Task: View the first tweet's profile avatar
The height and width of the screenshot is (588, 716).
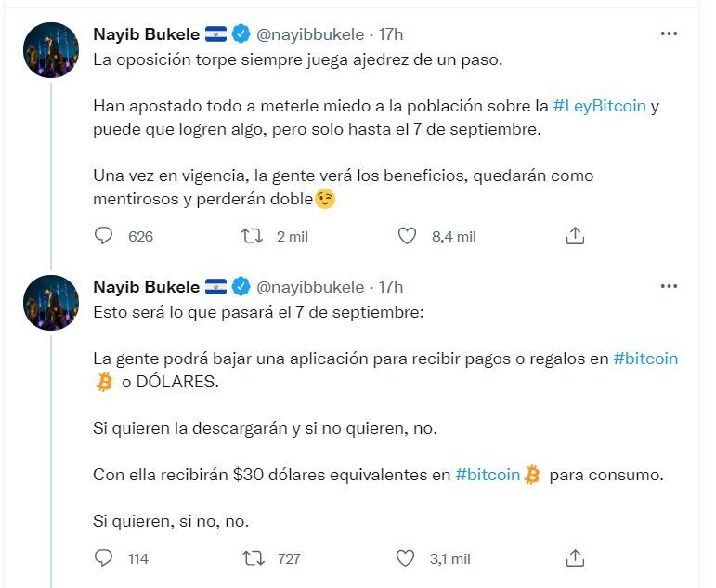Action: pos(51,50)
